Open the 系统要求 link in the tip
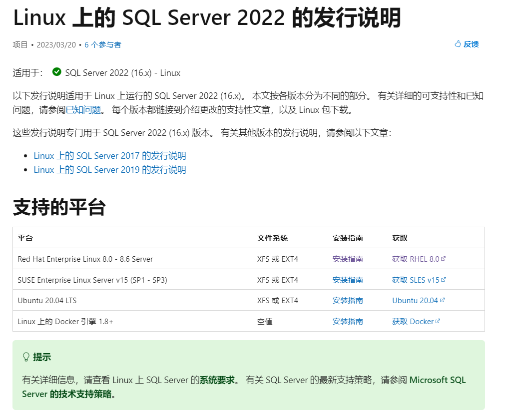This screenshot has width=505, height=420. pos(217,380)
